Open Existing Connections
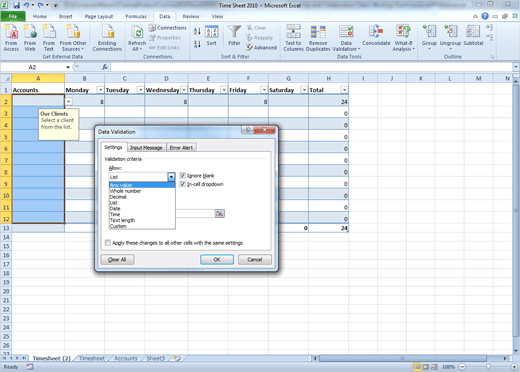 pos(107,38)
